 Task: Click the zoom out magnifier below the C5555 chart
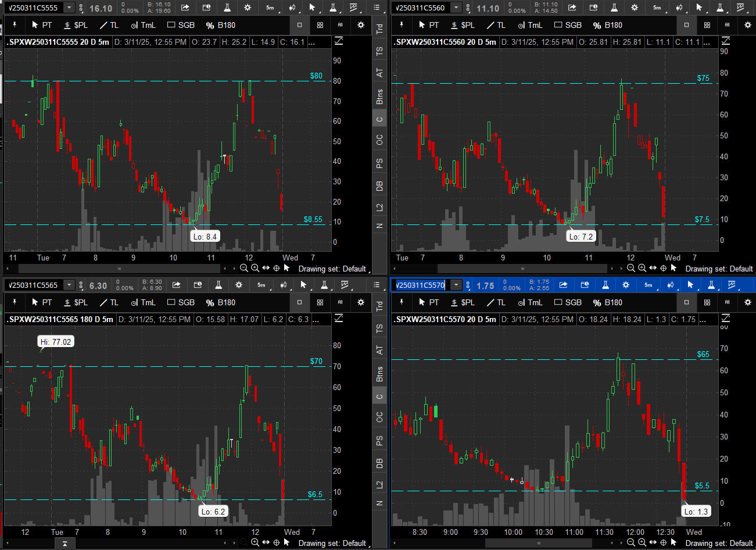244,268
